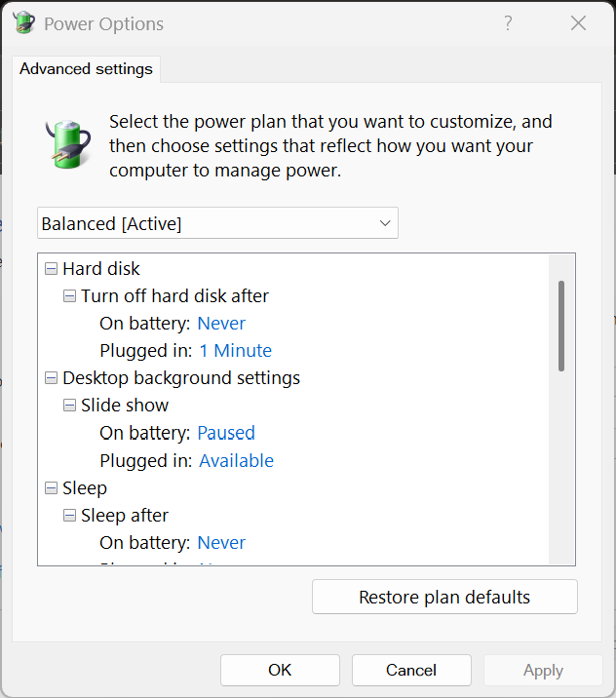This screenshot has width=616, height=698.
Task: Collapse the Hard disk tree node
Action: (51, 268)
